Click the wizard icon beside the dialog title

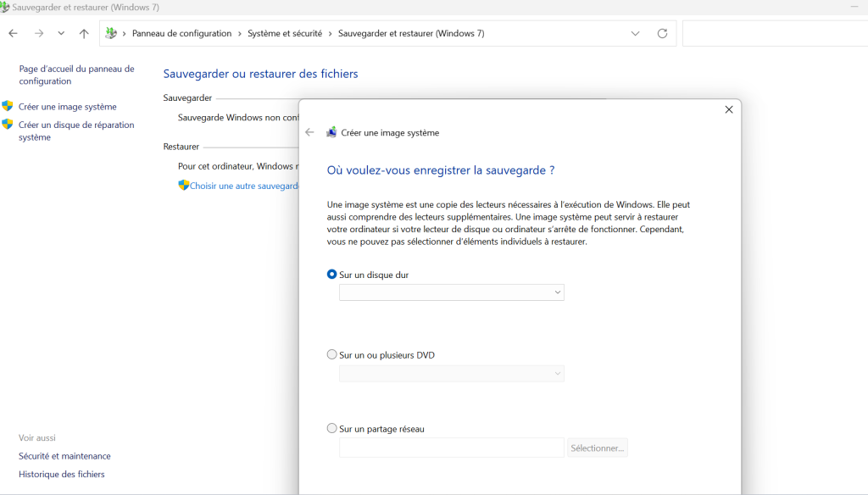click(331, 131)
